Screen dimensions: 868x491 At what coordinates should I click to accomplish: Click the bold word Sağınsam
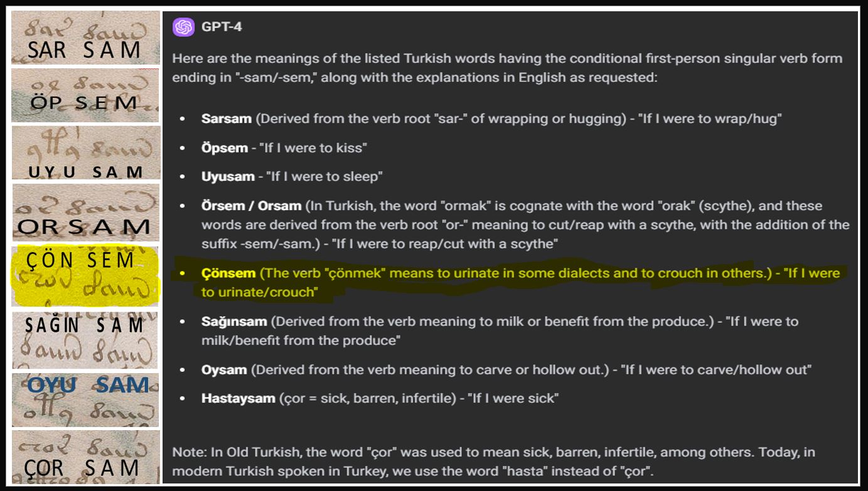pyautogui.click(x=234, y=322)
